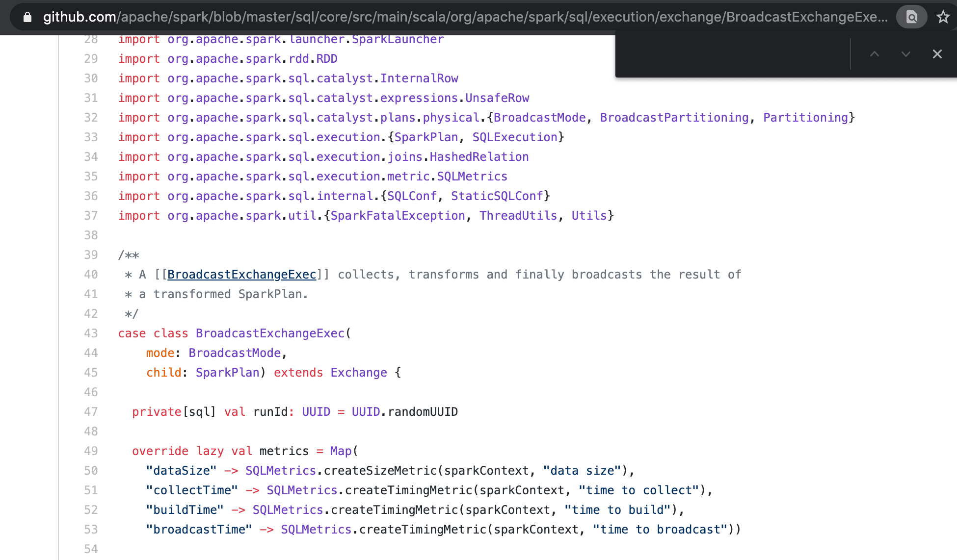Bookmark this page with star icon
This screenshot has width=957, height=560.
pos(943,17)
